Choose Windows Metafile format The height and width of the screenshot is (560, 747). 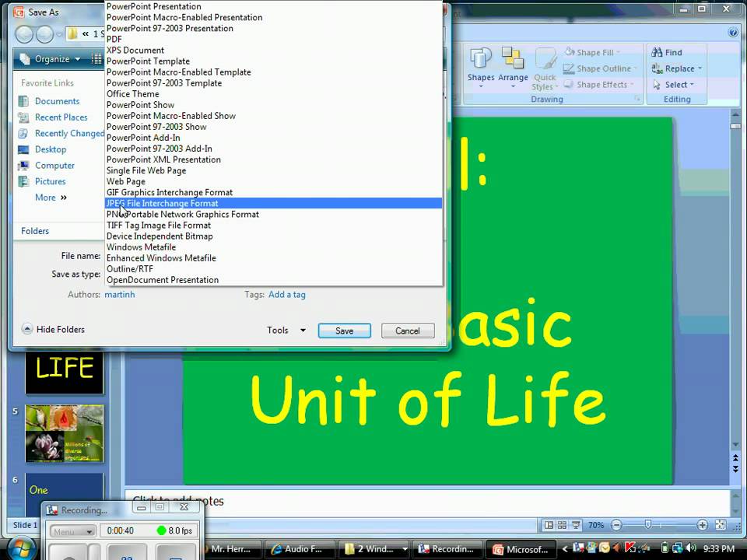tap(273, 247)
